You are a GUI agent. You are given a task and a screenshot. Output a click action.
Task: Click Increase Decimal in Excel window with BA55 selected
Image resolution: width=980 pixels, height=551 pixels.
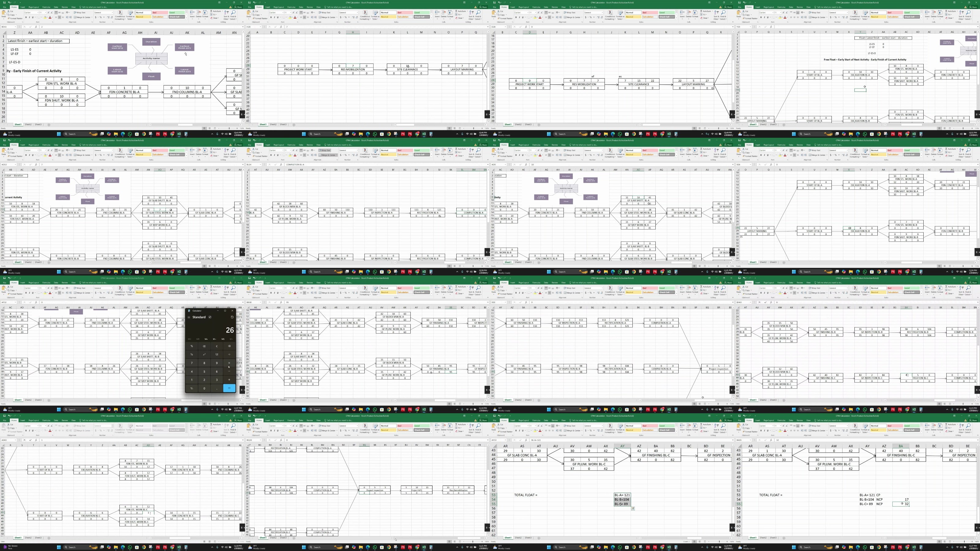tap(843, 430)
